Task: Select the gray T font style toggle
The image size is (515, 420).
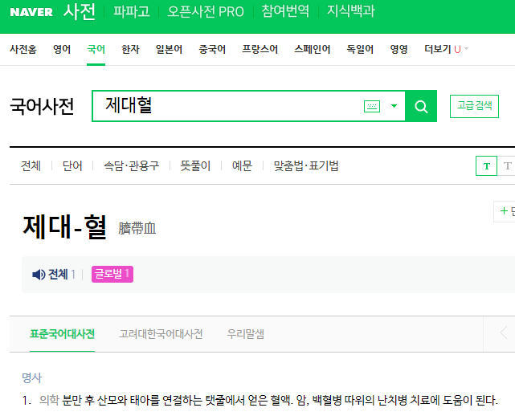Action: coord(507,166)
